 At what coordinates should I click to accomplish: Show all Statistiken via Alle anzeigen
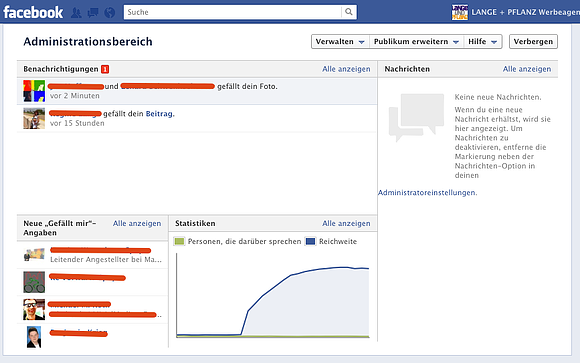tap(346, 223)
